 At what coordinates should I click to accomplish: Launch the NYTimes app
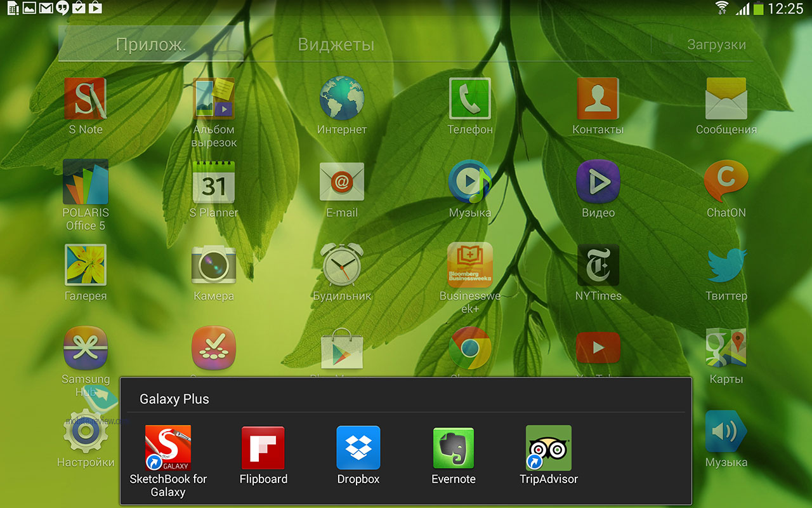[x=598, y=265]
